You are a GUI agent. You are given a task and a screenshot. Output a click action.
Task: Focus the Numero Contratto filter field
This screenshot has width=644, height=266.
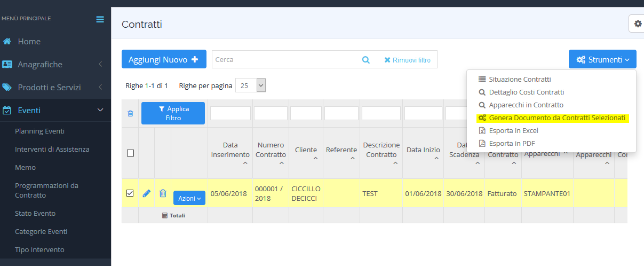pyautogui.click(x=271, y=113)
